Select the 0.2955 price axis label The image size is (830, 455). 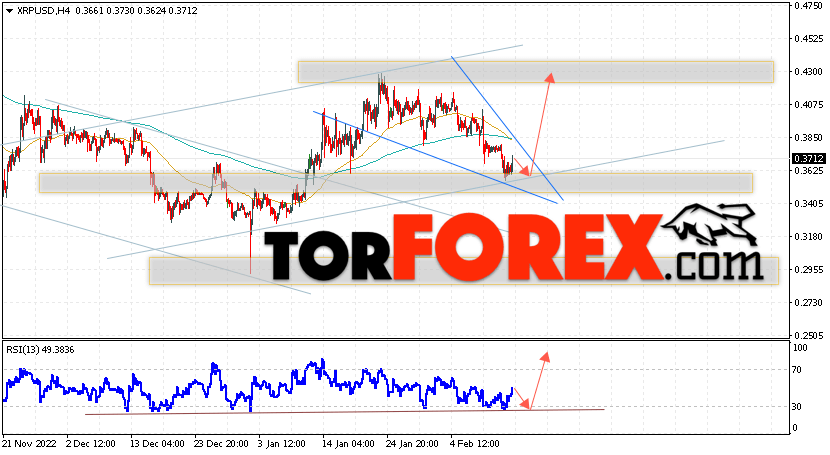(x=808, y=270)
